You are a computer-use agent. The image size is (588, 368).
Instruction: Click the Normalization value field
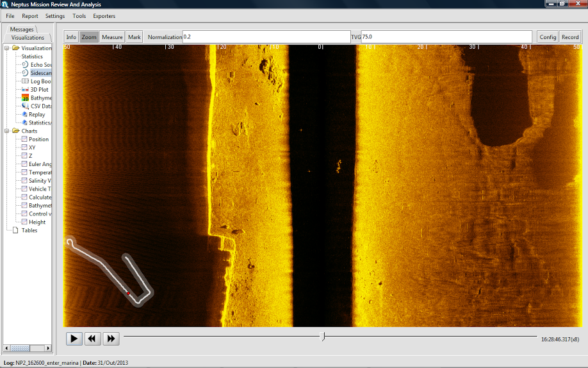click(266, 37)
